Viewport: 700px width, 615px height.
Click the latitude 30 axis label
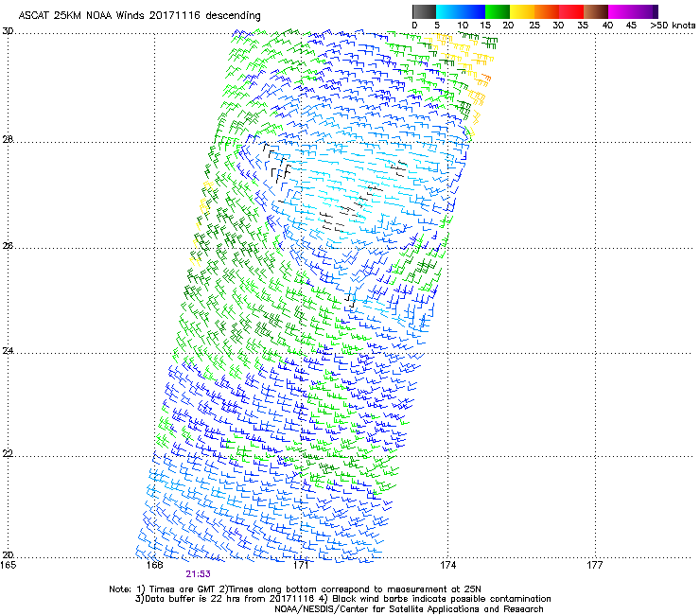8,31
